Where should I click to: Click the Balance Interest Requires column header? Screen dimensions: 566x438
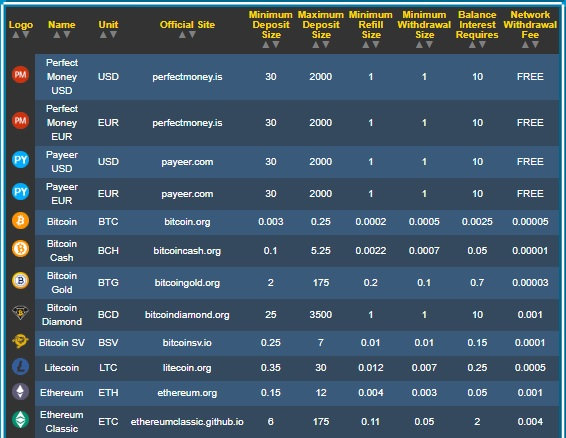click(477, 25)
